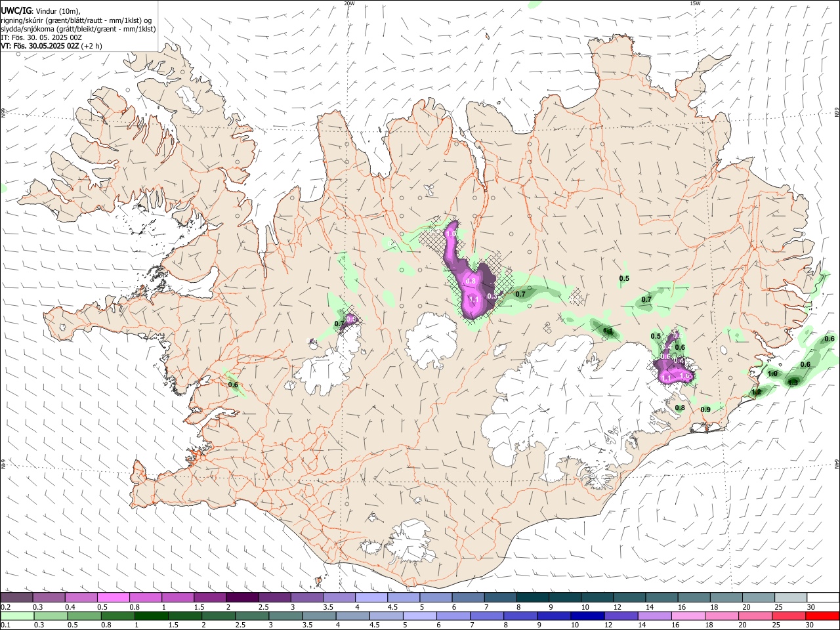This screenshot has width=840, height=630.
Task: Select the dark navy 10–12 rain legend swatch
Action: 587,616
